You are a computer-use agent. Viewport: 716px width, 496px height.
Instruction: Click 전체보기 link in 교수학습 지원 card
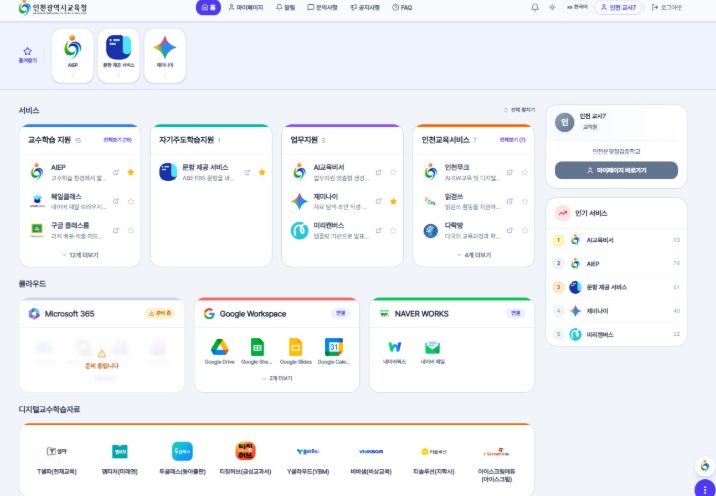point(117,140)
